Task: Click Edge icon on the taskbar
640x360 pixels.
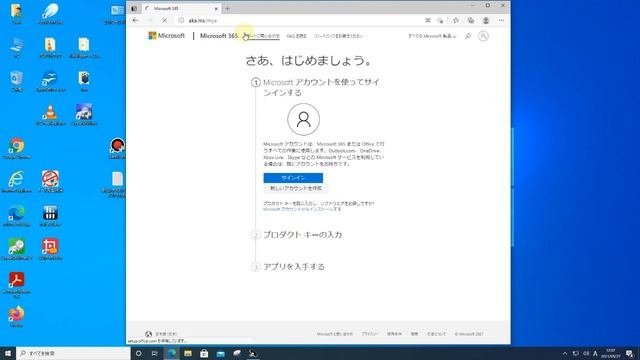Action: pos(171,353)
